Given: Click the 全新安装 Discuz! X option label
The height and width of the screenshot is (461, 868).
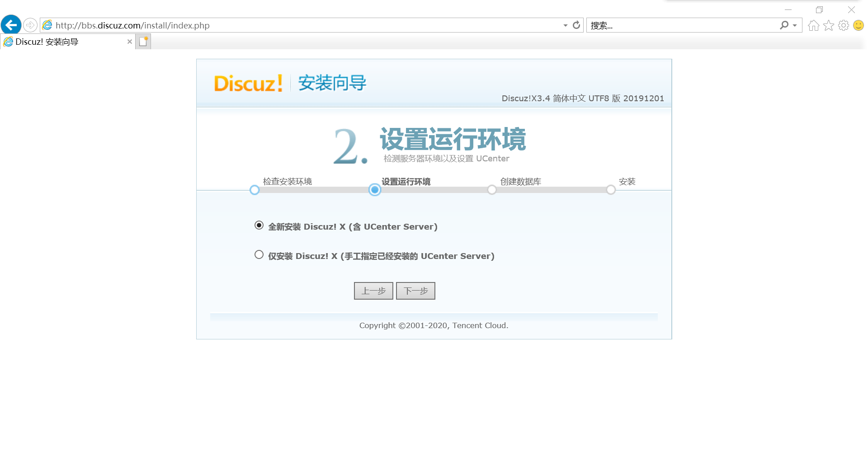Looking at the screenshot, I should (353, 226).
